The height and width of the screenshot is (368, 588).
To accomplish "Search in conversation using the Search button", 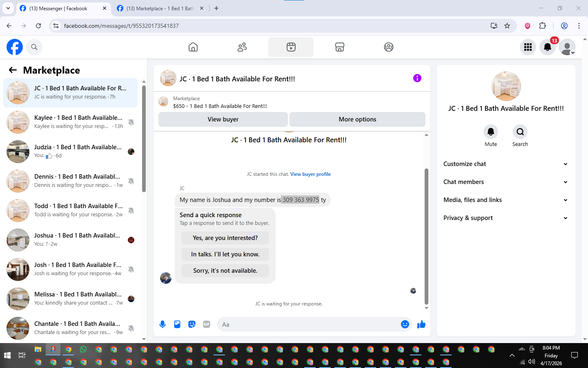I will click(x=520, y=132).
